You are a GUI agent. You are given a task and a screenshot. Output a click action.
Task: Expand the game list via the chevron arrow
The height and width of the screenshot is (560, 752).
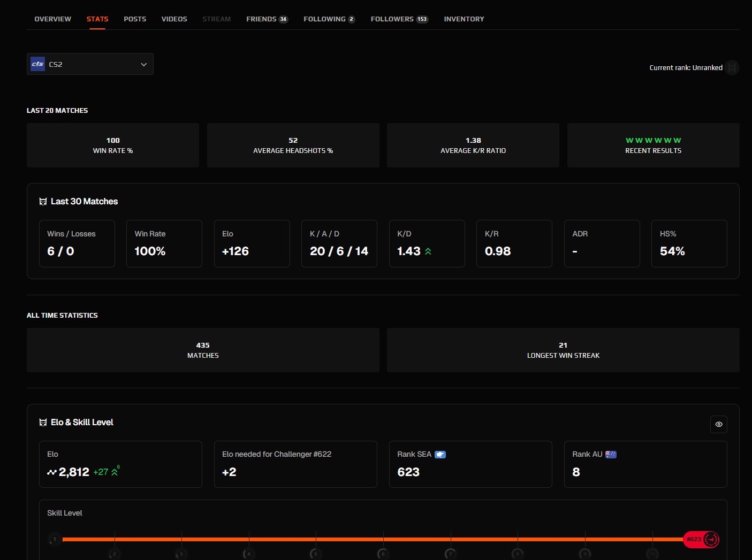coord(143,64)
